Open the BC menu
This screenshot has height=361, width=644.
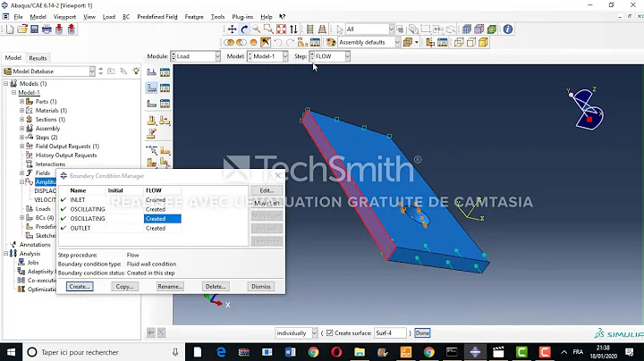click(x=126, y=17)
